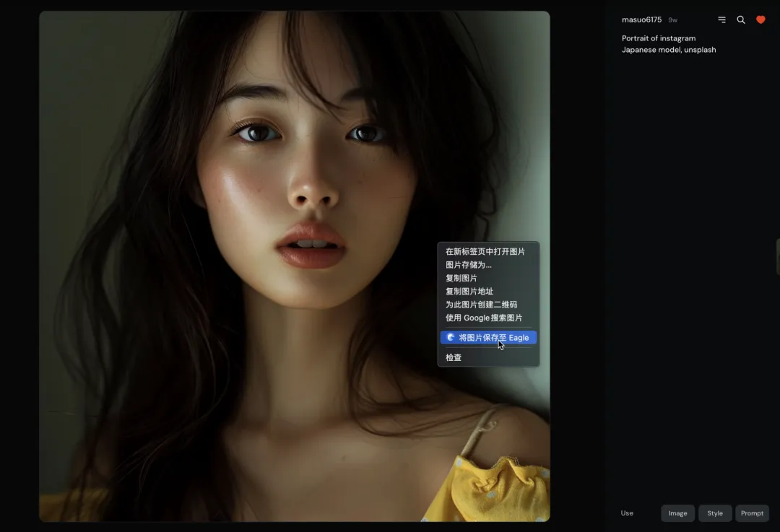Open masuo6175 user profile

[x=641, y=20]
